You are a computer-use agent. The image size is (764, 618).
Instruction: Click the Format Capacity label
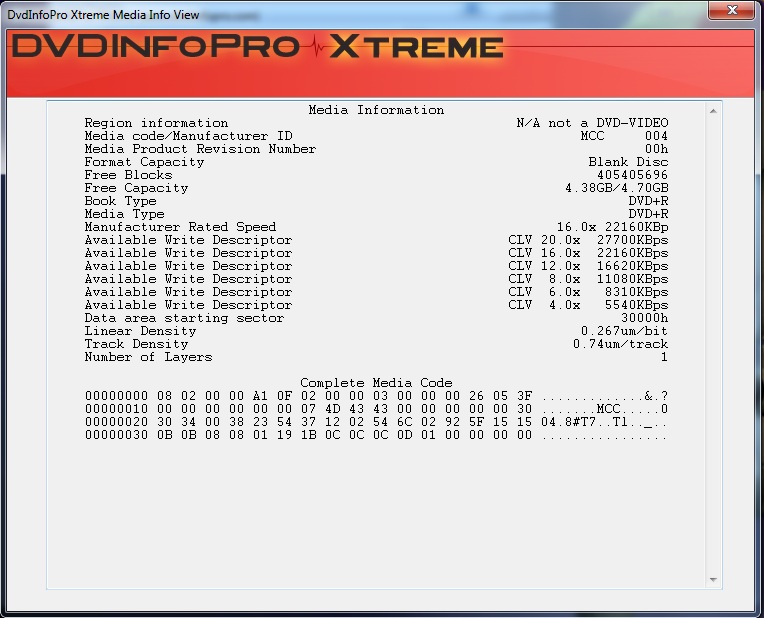point(144,162)
